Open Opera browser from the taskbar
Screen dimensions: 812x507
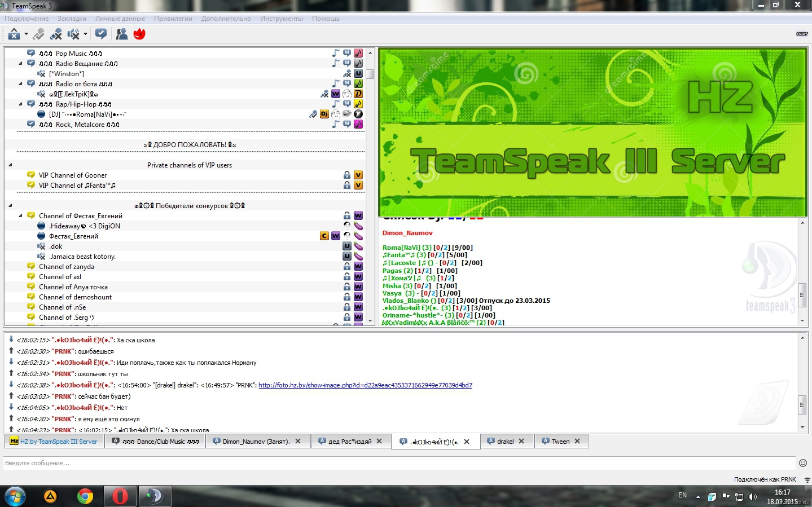point(120,496)
